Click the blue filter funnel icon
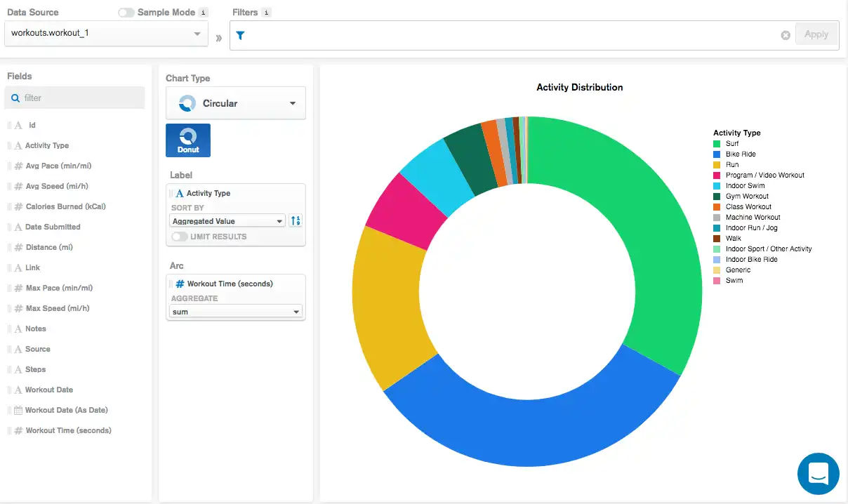The height and width of the screenshot is (504, 848). pyautogui.click(x=240, y=34)
